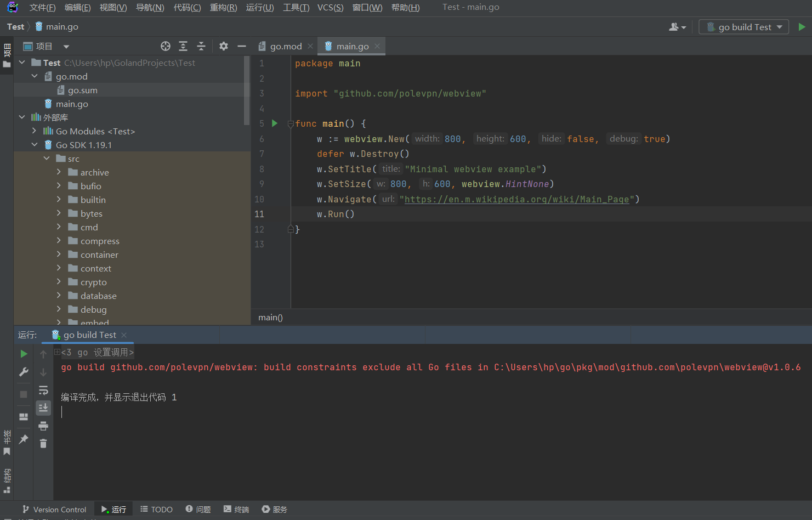Open the 帮助(H) menu
This screenshot has width=812, height=520.
click(x=405, y=7)
